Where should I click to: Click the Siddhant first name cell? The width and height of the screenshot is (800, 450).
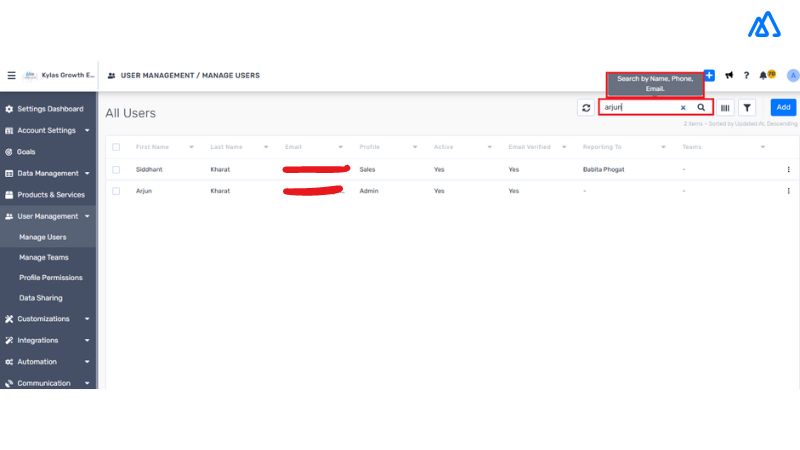point(149,169)
